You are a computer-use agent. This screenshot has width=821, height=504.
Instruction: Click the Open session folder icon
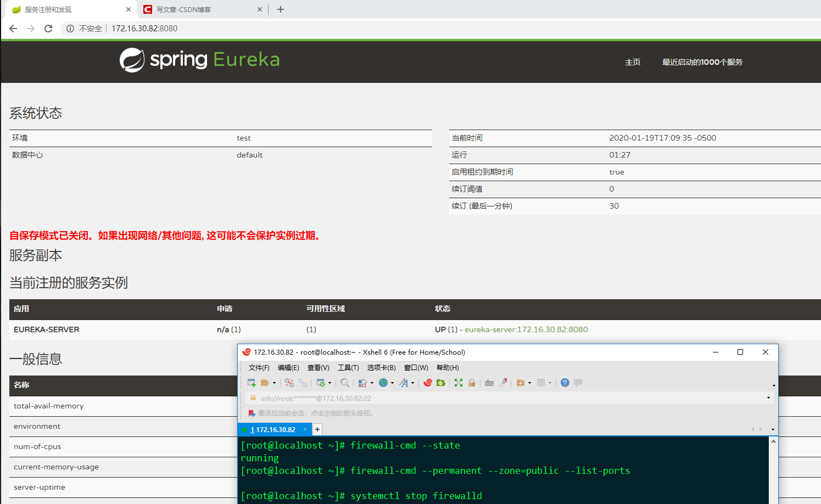pos(265,383)
